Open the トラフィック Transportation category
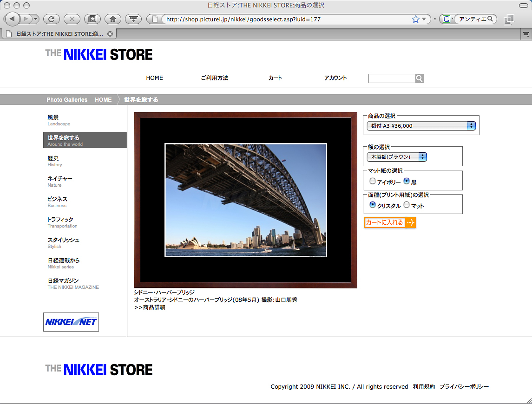532x404 pixels. (x=62, y=222)
